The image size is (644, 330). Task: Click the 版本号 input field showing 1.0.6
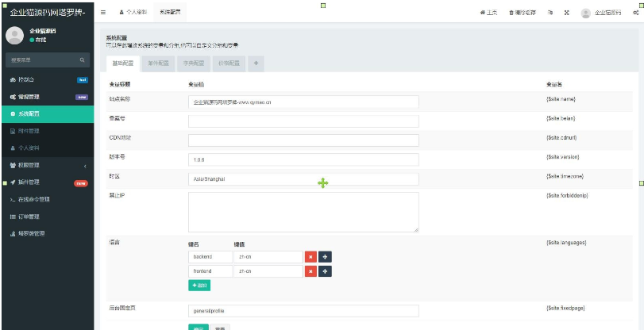[x=303, y=159]
